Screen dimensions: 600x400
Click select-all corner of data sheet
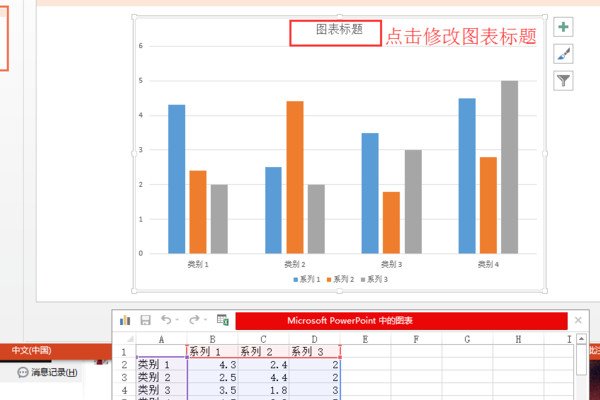pos(124,339)
